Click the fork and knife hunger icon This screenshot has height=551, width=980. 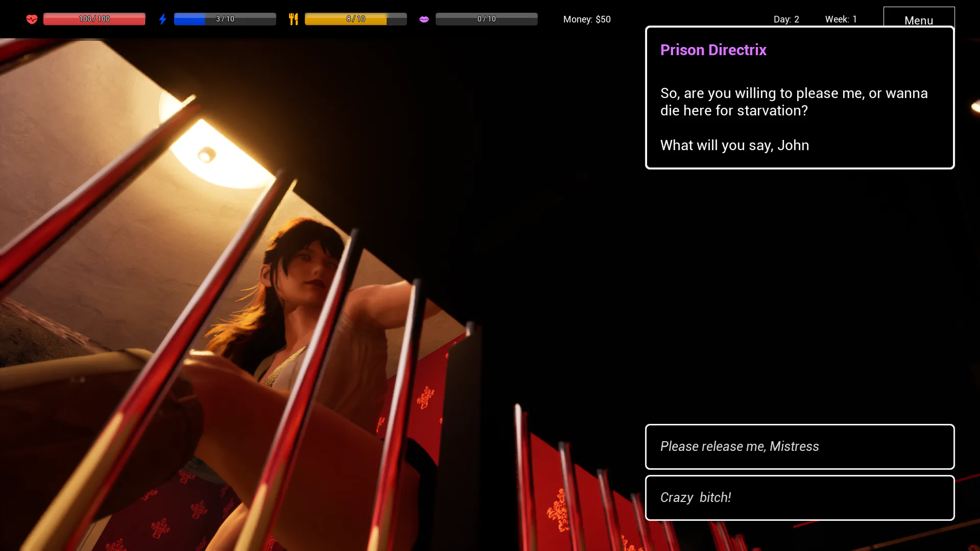[x=293, y=19]
